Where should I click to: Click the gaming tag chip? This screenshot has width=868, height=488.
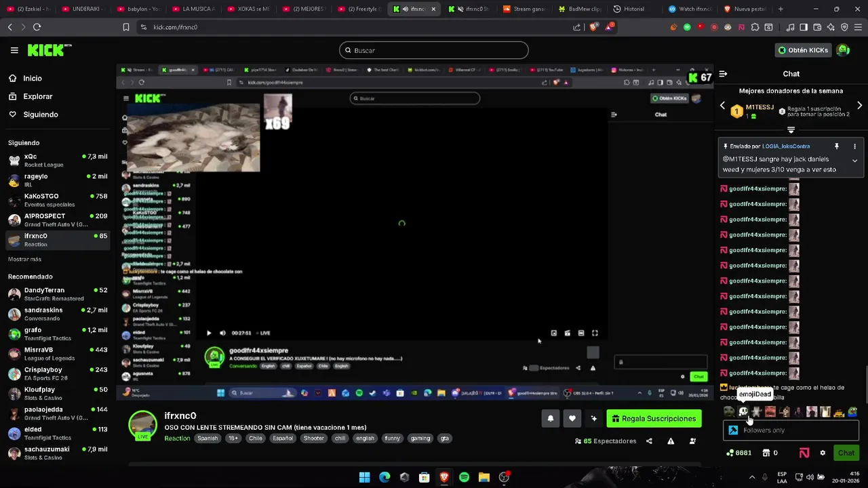tap(420, 439)
